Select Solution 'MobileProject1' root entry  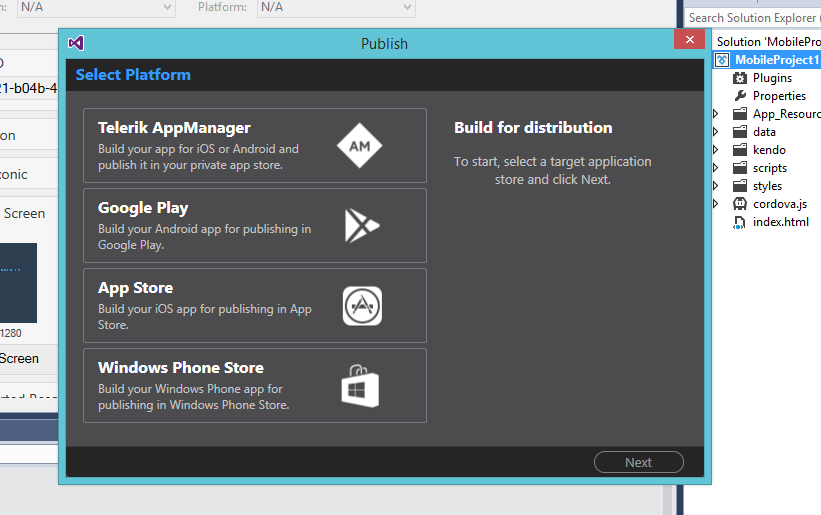coord(768,42)
